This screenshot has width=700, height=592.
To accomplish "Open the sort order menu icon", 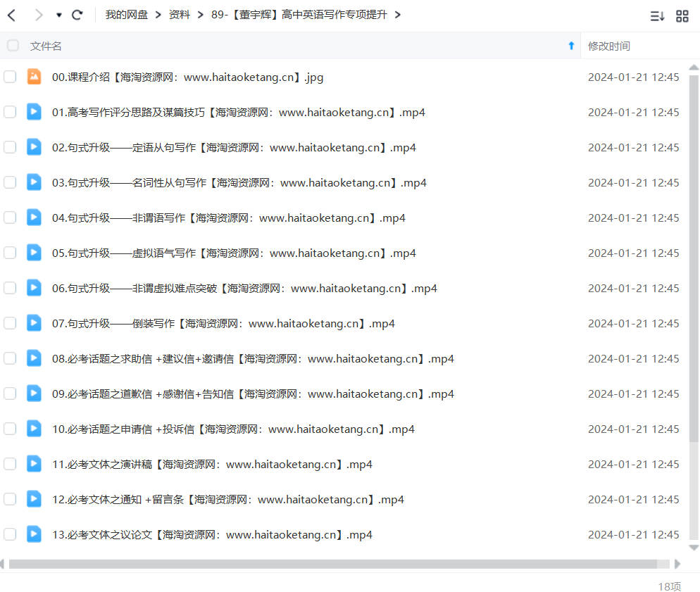I will point(657,16).
